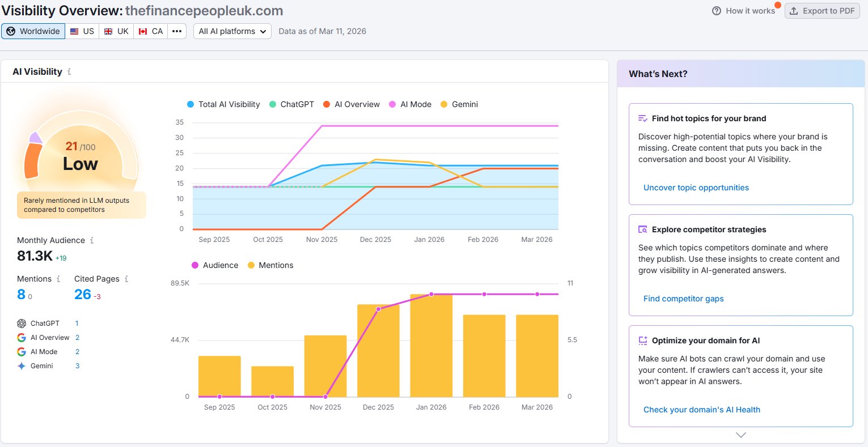Screen dimensions: 868x447
Task: Click the Gemini sparkle icon
Action: (x=22, y=366)
